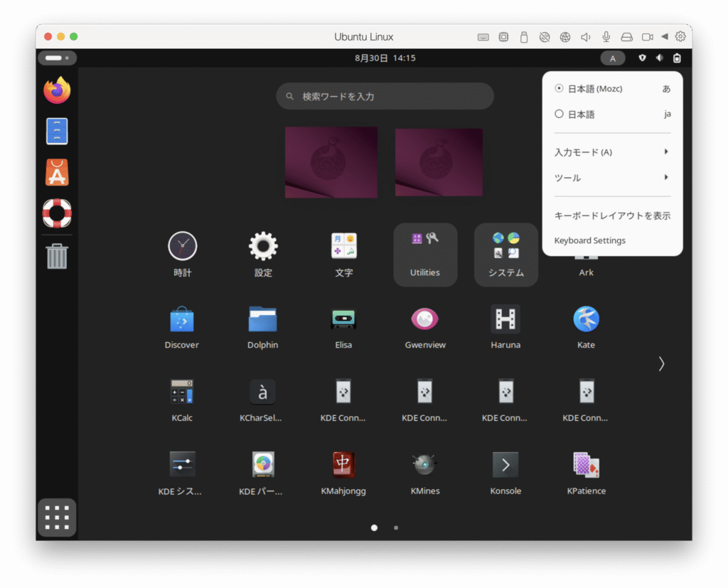Click the shield icon in top bar

pyautogui.click(x=642, y=58)
